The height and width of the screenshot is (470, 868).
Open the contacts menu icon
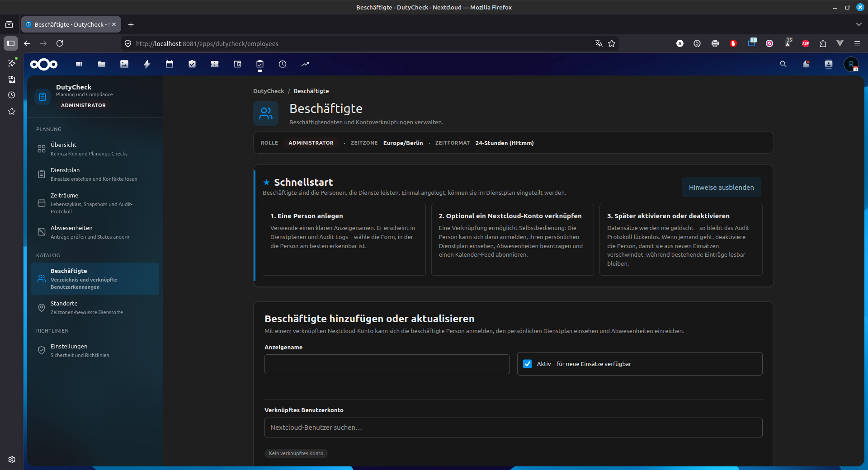point(829,64)
